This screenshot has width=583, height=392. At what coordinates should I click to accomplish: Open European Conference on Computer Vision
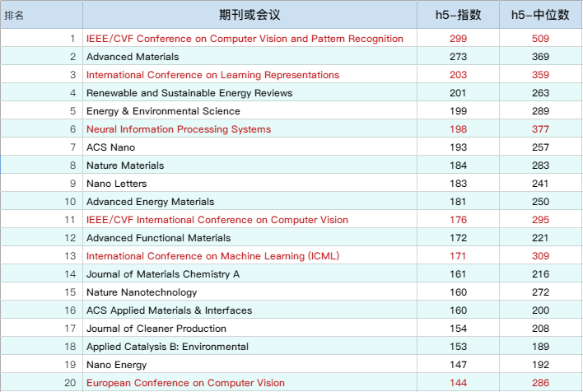185,383
